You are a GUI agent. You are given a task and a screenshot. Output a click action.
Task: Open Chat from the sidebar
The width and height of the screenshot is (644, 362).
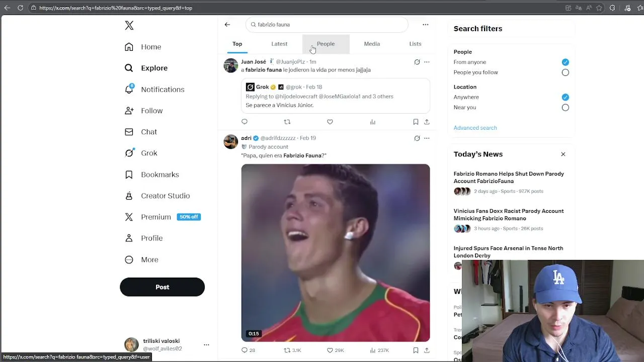(141, 132)
